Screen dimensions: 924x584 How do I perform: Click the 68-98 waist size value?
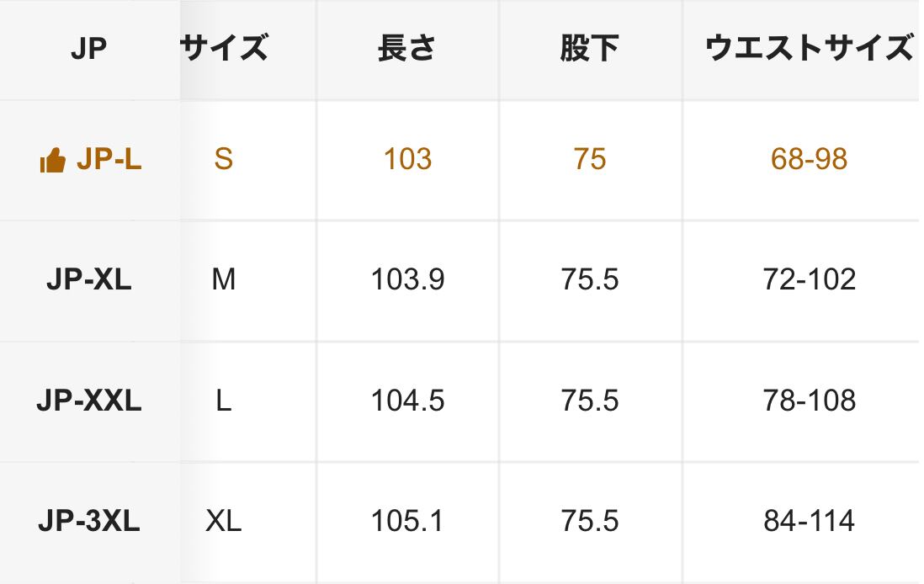pyautogui.click(x=809, y=159)
